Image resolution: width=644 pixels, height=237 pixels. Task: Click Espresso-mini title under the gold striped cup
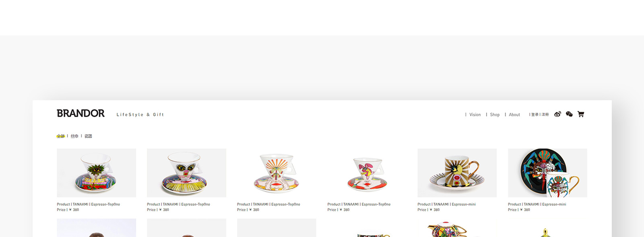click(464, 204)
